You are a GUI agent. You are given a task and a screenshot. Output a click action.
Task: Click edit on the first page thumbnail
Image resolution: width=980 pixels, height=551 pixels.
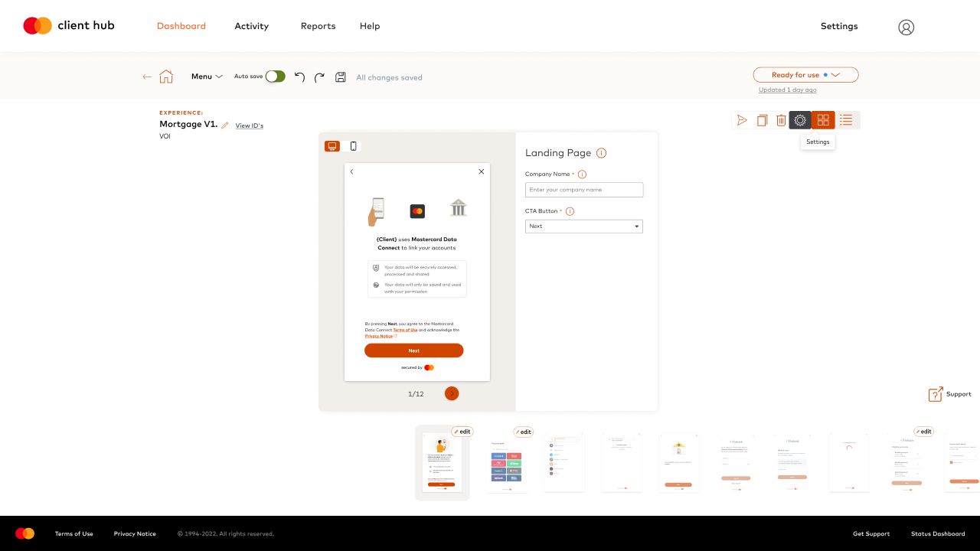[x=462, y=432]
